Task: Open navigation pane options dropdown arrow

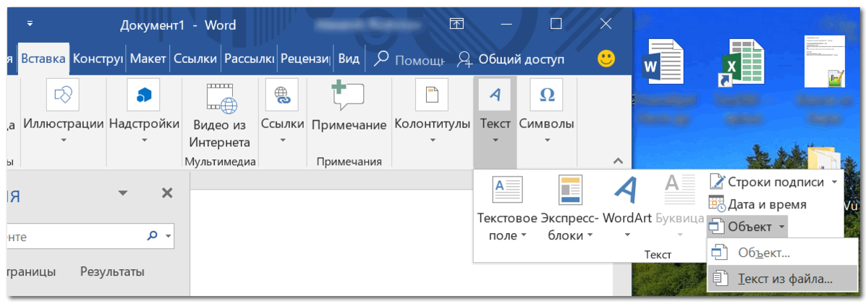Action: (x=123, y=193)
